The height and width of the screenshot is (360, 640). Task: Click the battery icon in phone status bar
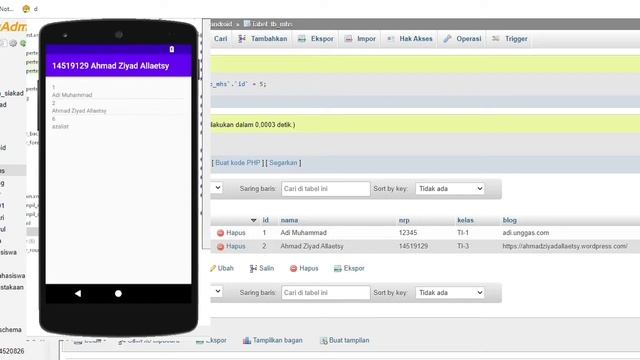pos(172,49)
